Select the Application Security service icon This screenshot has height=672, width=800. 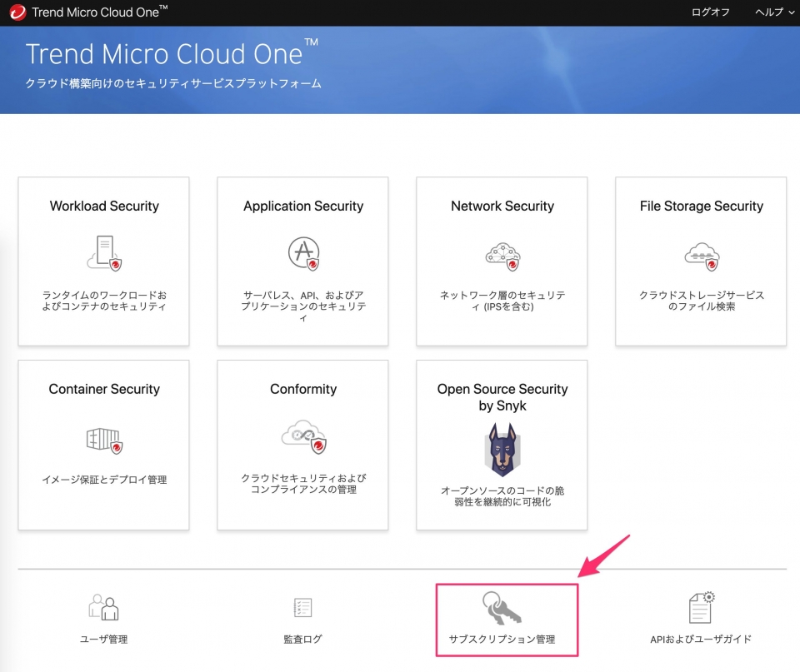point(302,253)
